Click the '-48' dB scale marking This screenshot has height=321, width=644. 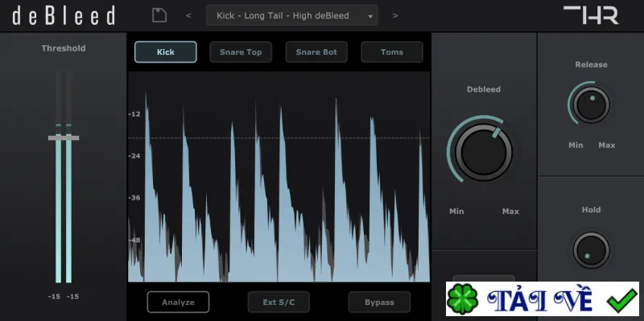pos(134,240)
